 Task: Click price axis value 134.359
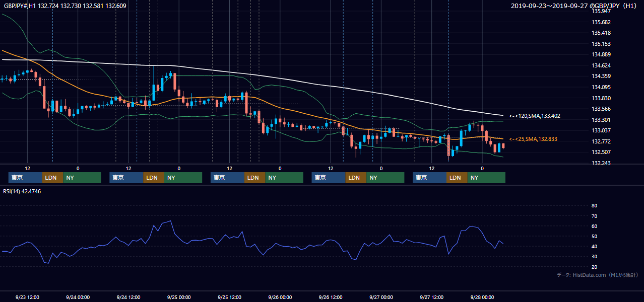(601, 77)
